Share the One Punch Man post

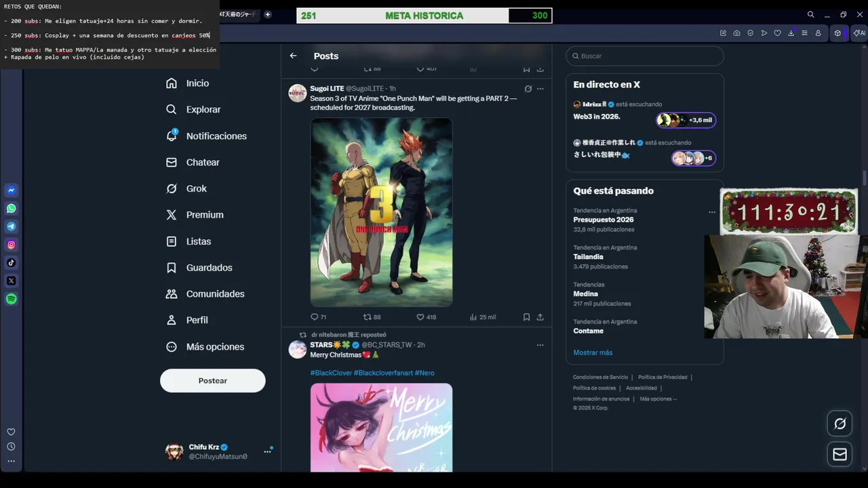tap(540, 317)
